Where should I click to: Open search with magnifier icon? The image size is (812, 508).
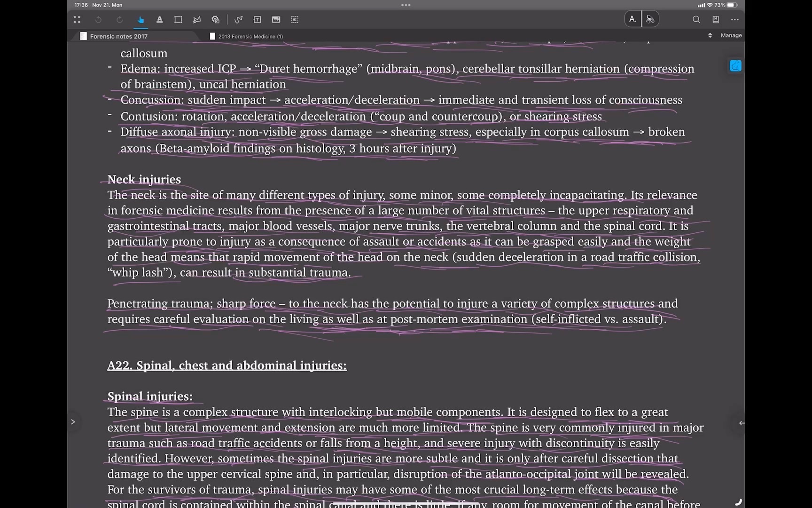[x=696, y=20]
